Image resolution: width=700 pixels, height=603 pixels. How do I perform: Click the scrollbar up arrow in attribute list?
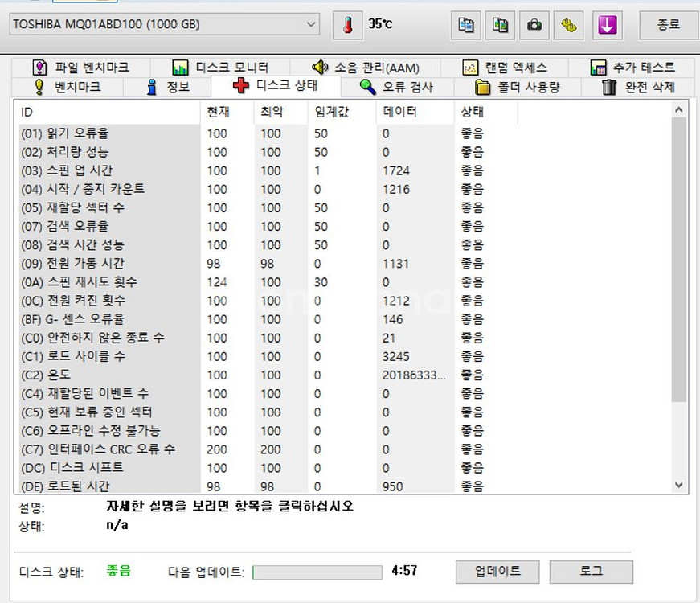tap(679, 109)
